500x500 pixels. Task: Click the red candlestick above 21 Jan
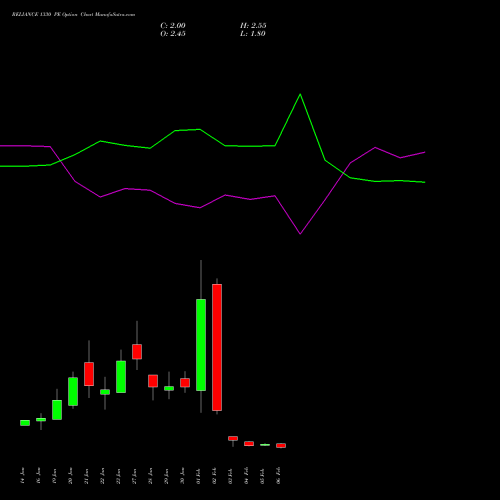[x=89, y=374]
